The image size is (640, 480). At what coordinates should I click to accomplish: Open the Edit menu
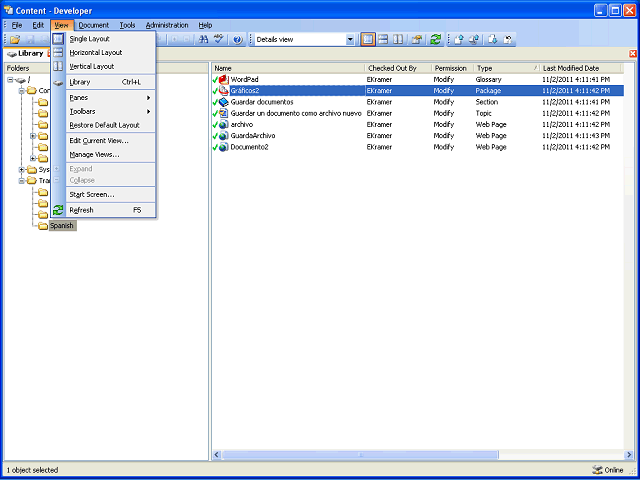[x=38, y=25]
